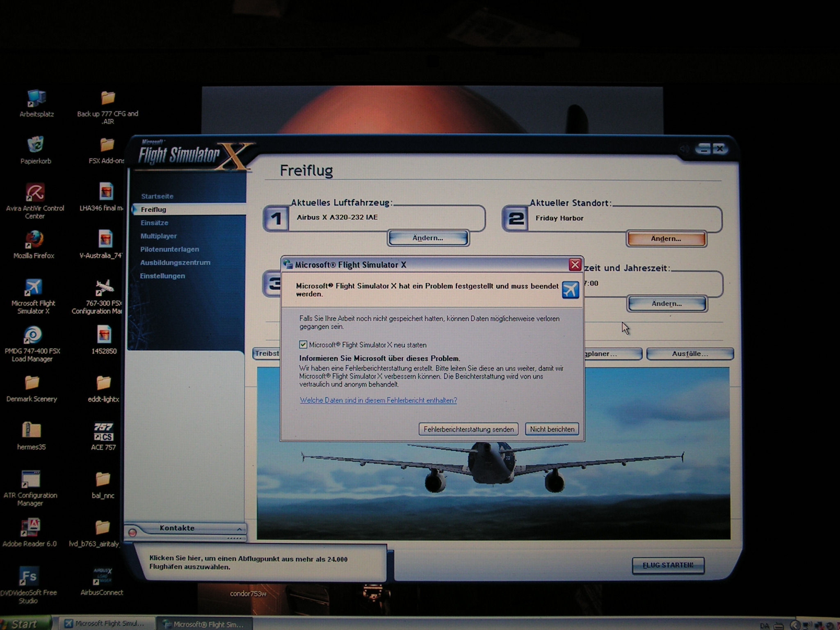The width and height of the screenshot is (840, 630).
Task: Launch Microsoft Flight Simulator X desktop shortcut
Action: click(33, 287)
